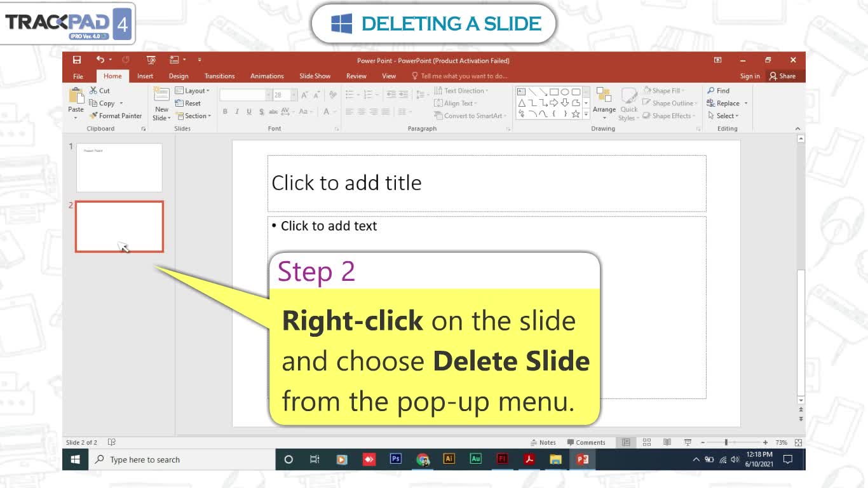Switch to the Review tab
The image size is (868, 488).
coord(356,76)
